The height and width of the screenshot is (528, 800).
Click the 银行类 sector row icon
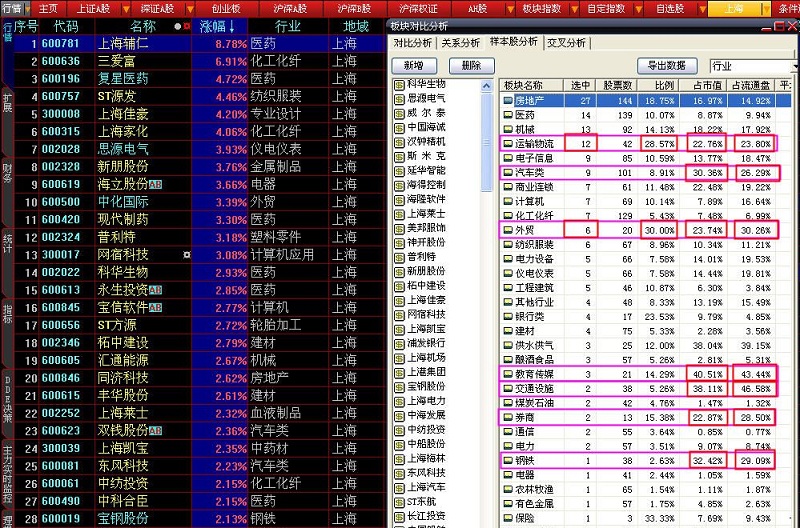pos(508,317)
